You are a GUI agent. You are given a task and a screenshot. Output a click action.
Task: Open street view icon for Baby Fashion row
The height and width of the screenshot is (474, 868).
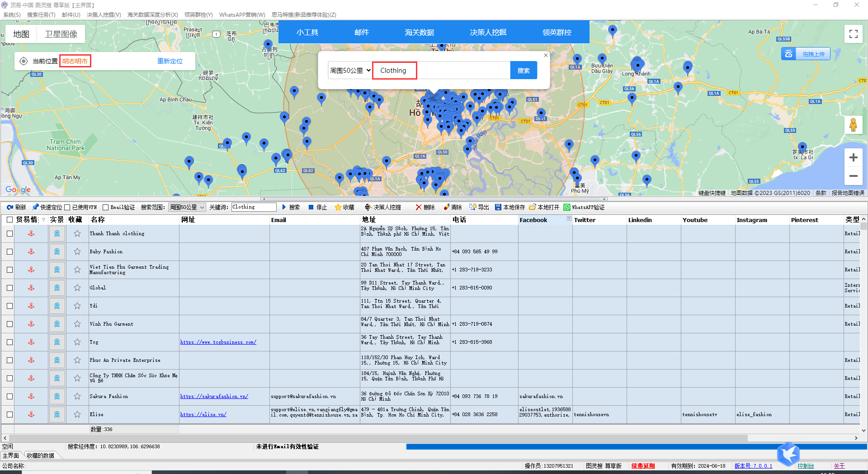click(57, 251)
